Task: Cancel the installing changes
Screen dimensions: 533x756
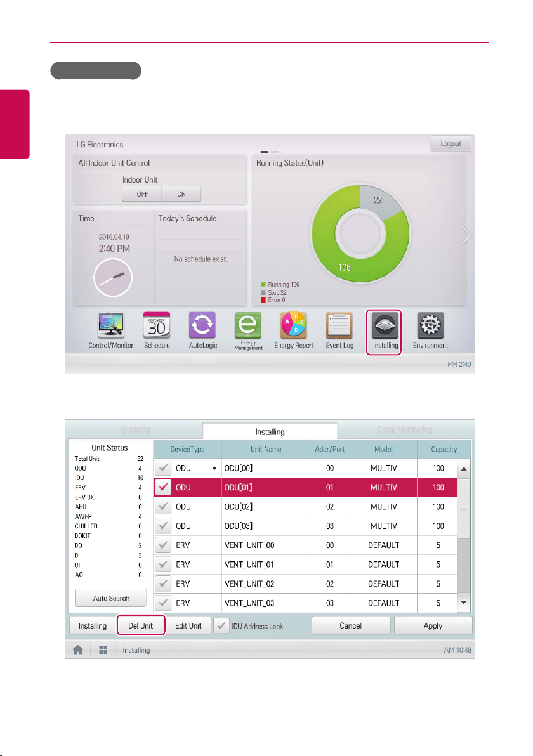Action: click(351, 626)
